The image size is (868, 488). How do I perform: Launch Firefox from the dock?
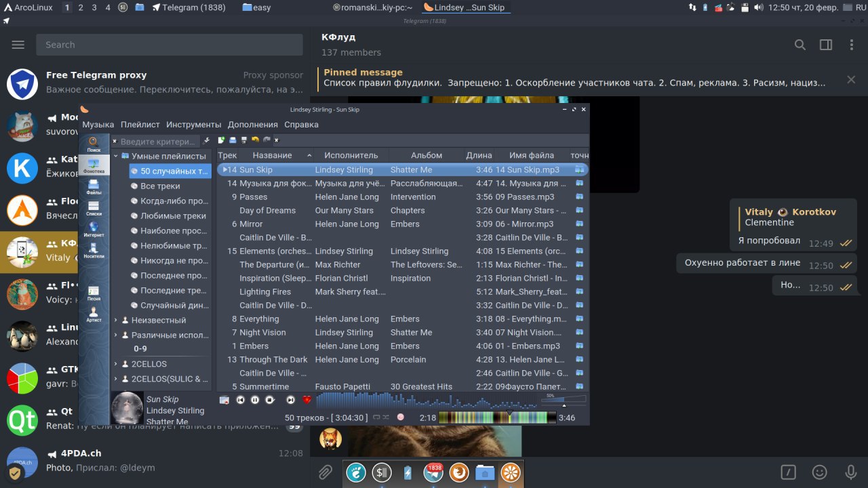click(x=459, y=472)
